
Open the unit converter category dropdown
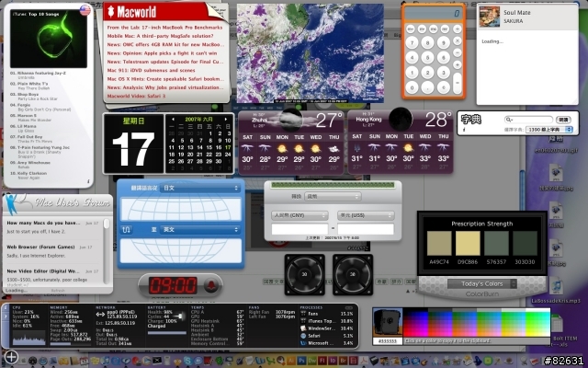click(x=333, y=196)
